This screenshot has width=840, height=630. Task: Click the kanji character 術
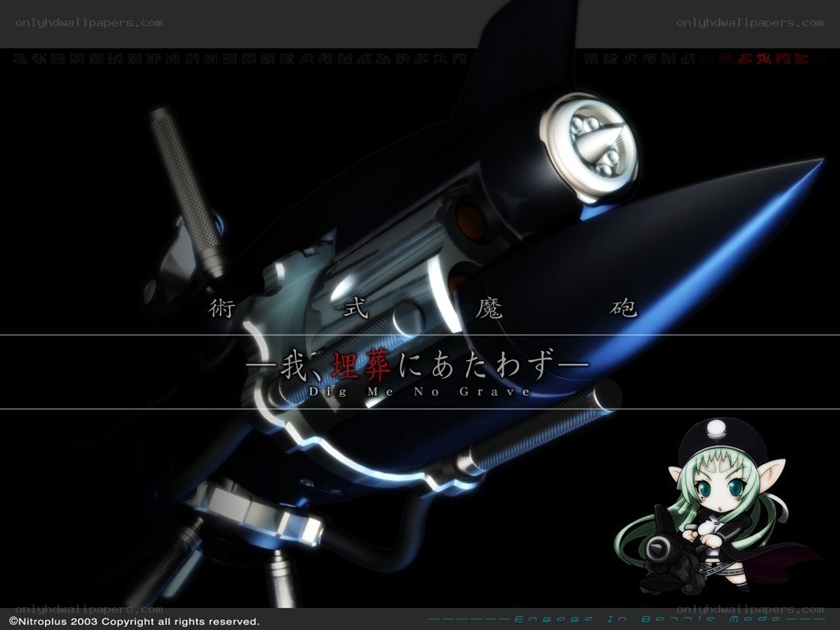pos(221,308)
